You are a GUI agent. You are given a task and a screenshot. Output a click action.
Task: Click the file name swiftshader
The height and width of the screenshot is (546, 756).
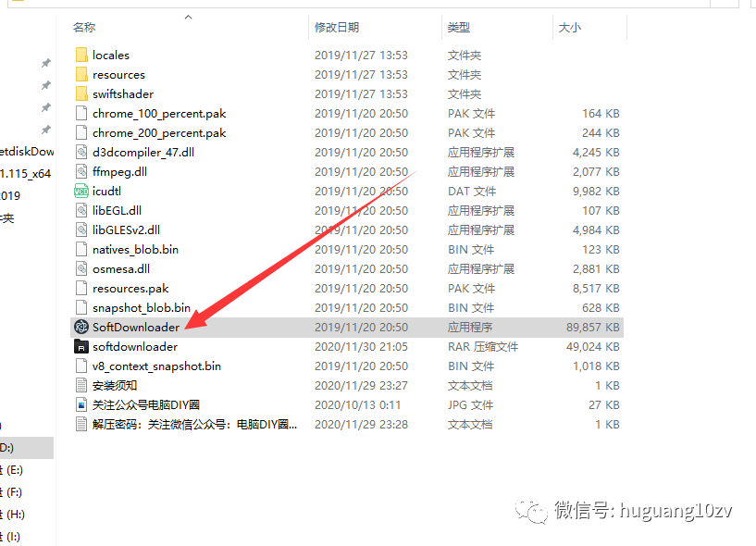tap(123, 93)
